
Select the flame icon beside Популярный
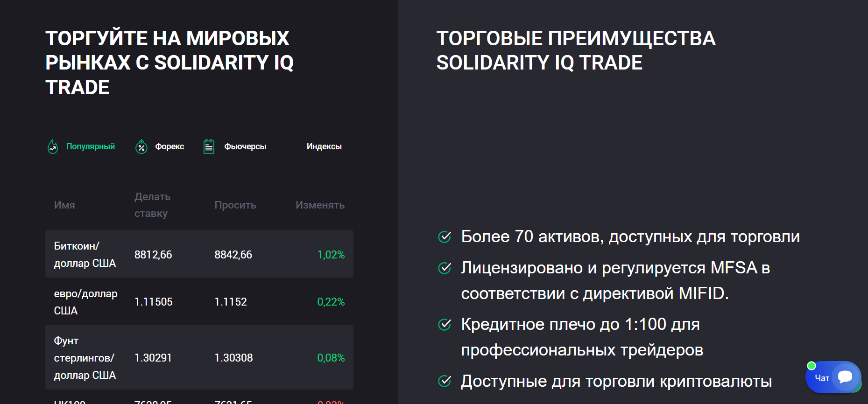(x=53, y=146)
